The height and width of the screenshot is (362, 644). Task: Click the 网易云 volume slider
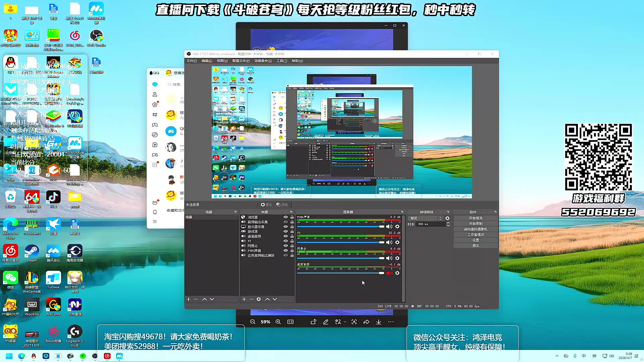coord(340,258)
